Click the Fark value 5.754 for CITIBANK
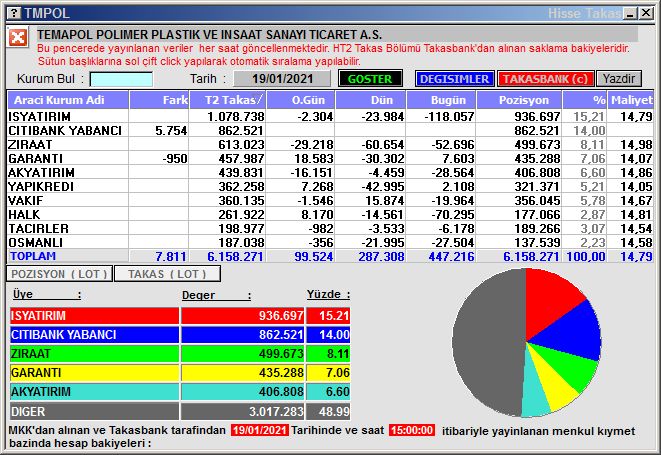 [171, 131]
